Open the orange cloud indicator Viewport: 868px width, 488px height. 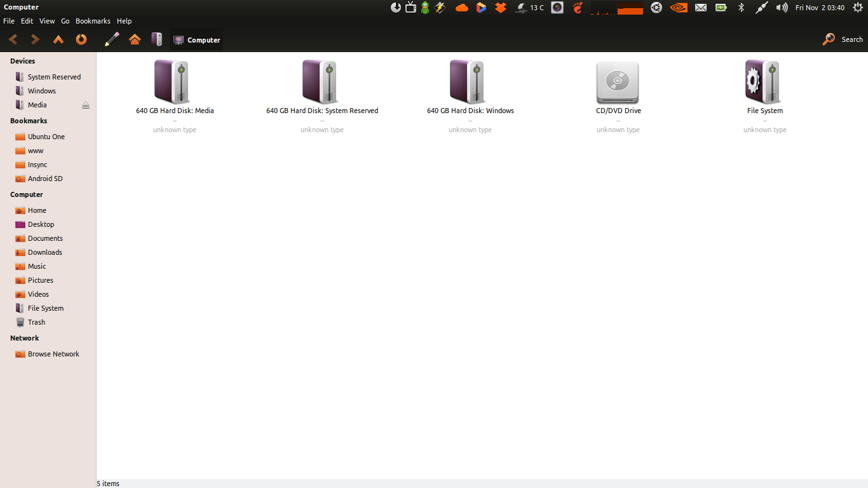(x=462, y=8)
